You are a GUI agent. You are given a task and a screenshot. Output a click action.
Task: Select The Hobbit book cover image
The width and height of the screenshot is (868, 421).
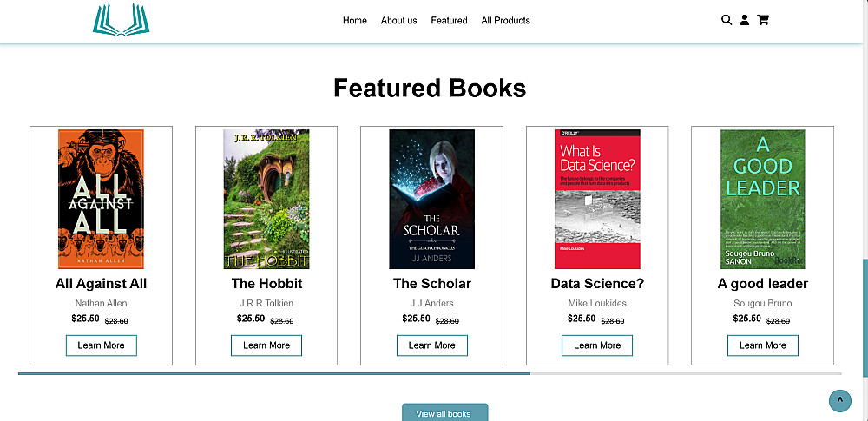(266, 199)
